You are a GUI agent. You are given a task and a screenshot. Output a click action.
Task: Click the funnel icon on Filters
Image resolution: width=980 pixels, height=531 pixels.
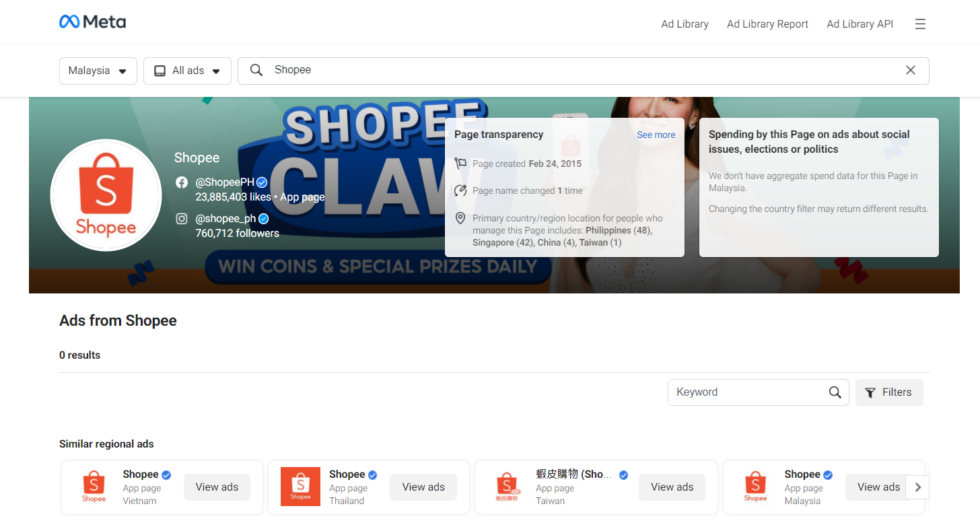point(870,393)
